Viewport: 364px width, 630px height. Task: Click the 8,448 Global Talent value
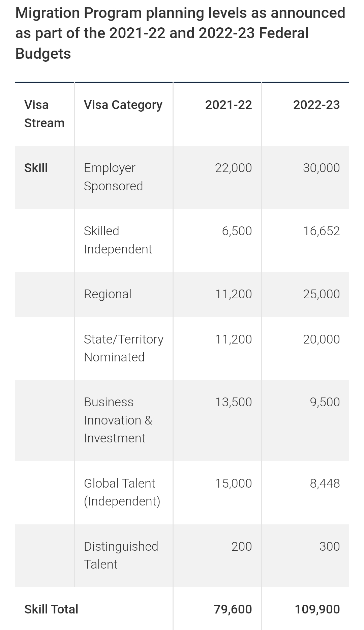pos(325,483)
